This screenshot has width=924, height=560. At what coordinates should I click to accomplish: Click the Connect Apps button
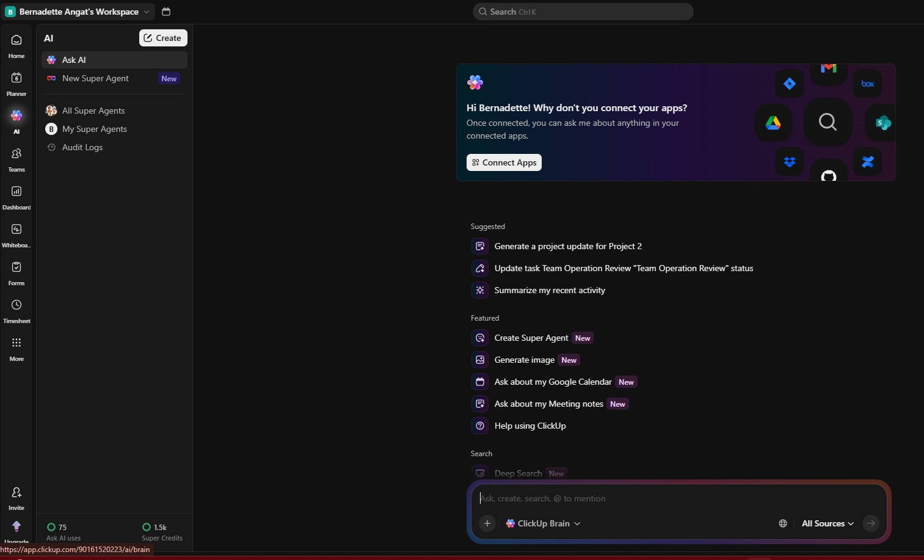pyautogui.click(x=504, y=162)
